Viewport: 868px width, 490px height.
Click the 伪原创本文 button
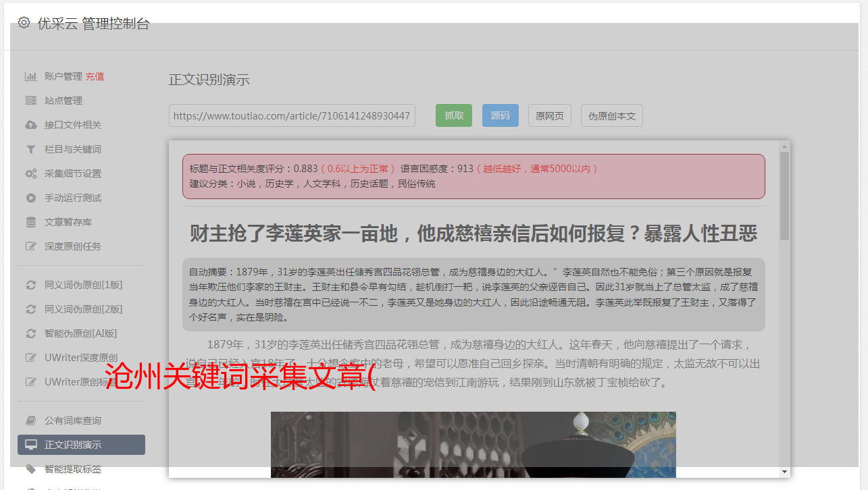tap(612, 115)
